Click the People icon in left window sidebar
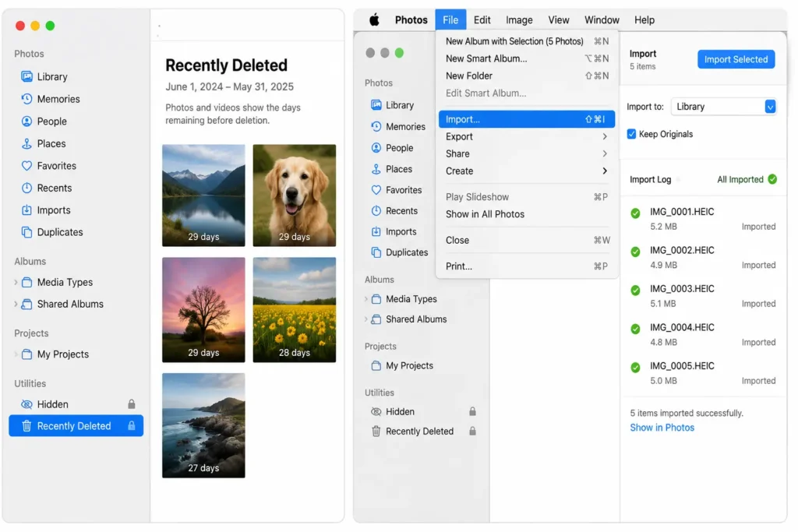Viewport: 798px width, 532px height. [26, 121]
